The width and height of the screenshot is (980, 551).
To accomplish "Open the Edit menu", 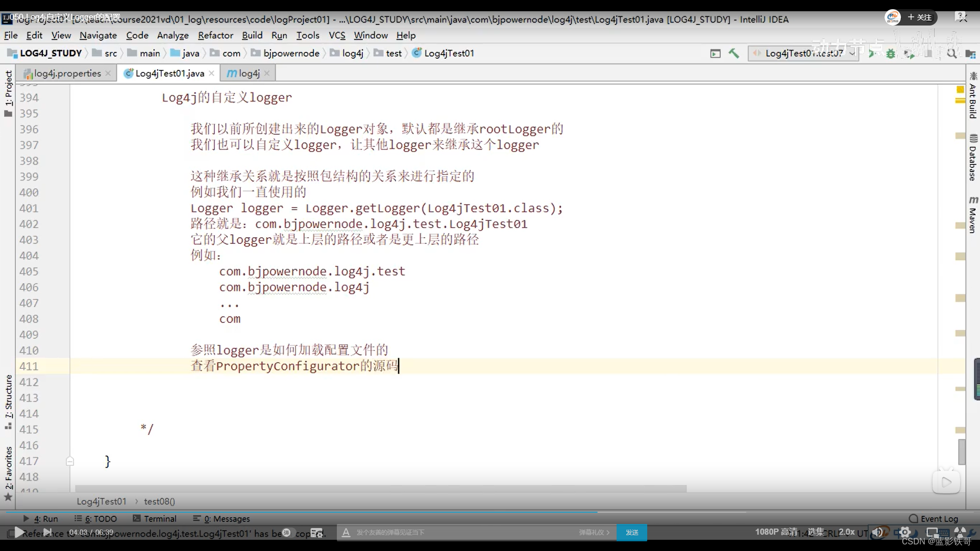I will 34,35.
